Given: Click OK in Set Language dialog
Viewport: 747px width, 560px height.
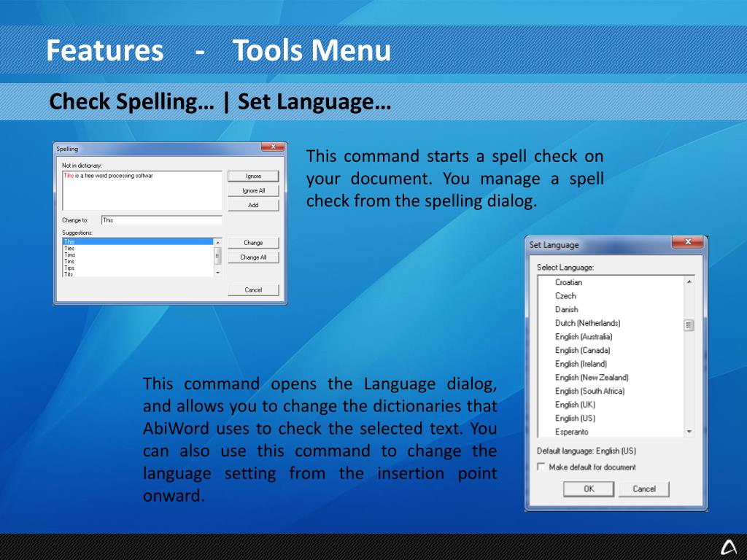Looking at the screenshot, I should click(589, 489).
